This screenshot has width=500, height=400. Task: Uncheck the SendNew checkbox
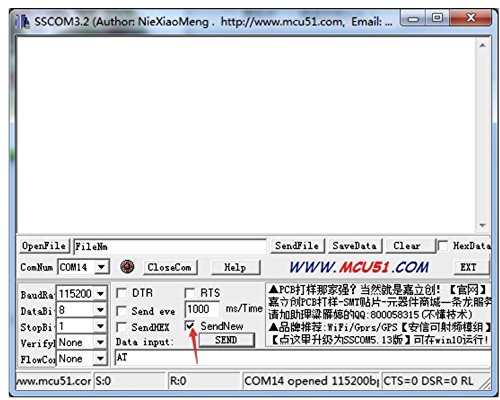[x=190, y=326]
